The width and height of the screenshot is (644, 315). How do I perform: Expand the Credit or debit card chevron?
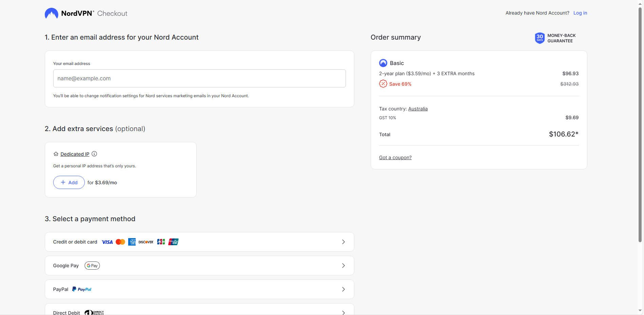coord(343,242)
